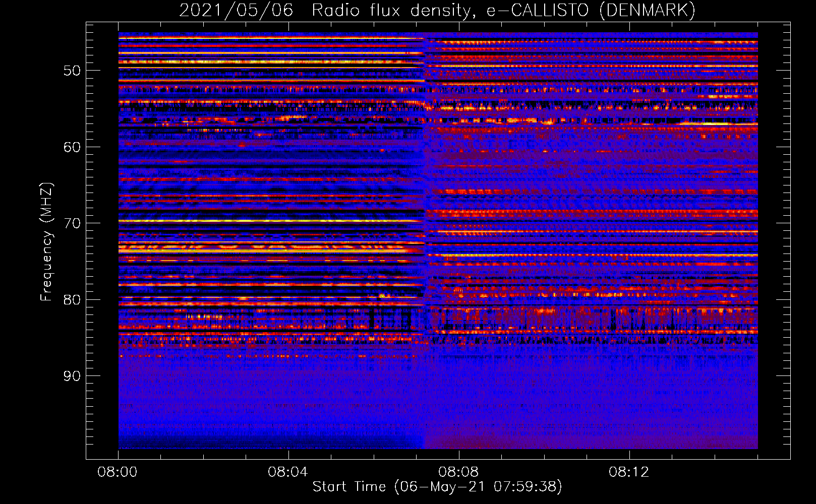The height and width of the screenshot is (504, 816).
Task: Click the spectrogram at 60 MHz and 08:12
Action: tap(629, 147)
